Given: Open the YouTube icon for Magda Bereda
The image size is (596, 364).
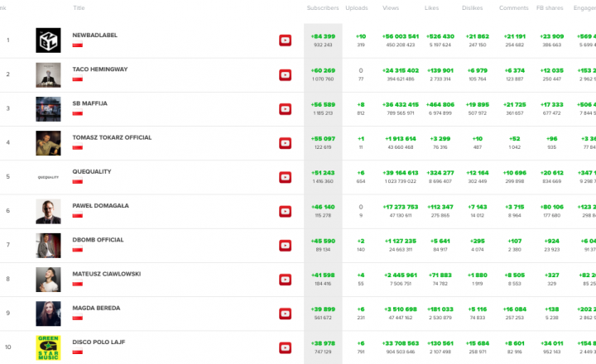Looking at the screenshot, I should click(285, 314).
